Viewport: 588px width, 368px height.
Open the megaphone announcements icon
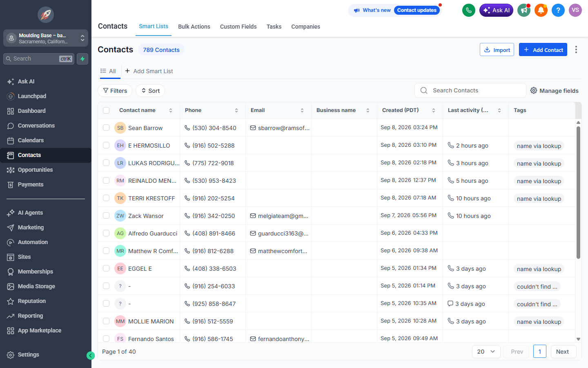524,10
